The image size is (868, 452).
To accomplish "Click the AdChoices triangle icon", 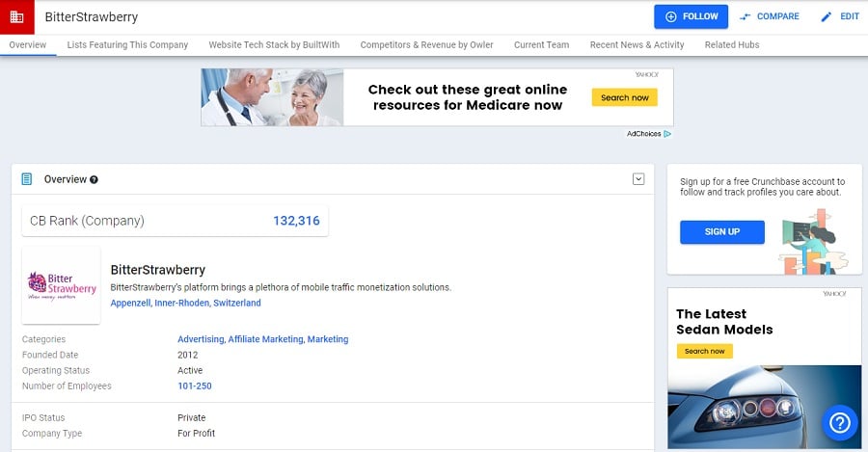I will [x=667, y=134].
